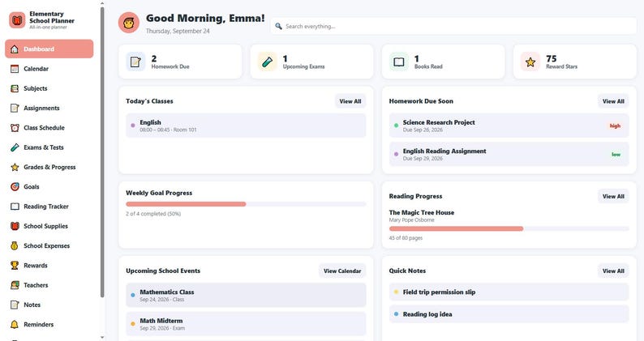The height and width of the screenshot is (341, 644).
Task: Open the Field trip permission slip note
Action: 509,292
